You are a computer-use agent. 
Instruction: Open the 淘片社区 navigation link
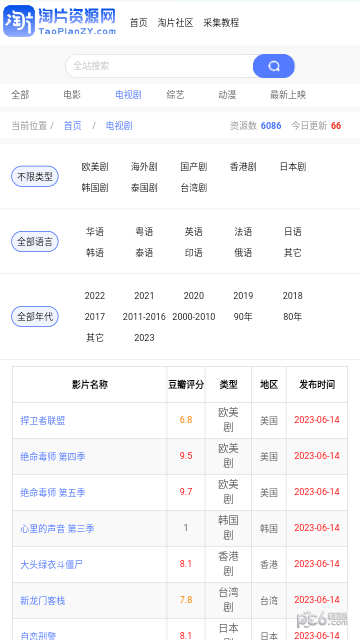176,23
